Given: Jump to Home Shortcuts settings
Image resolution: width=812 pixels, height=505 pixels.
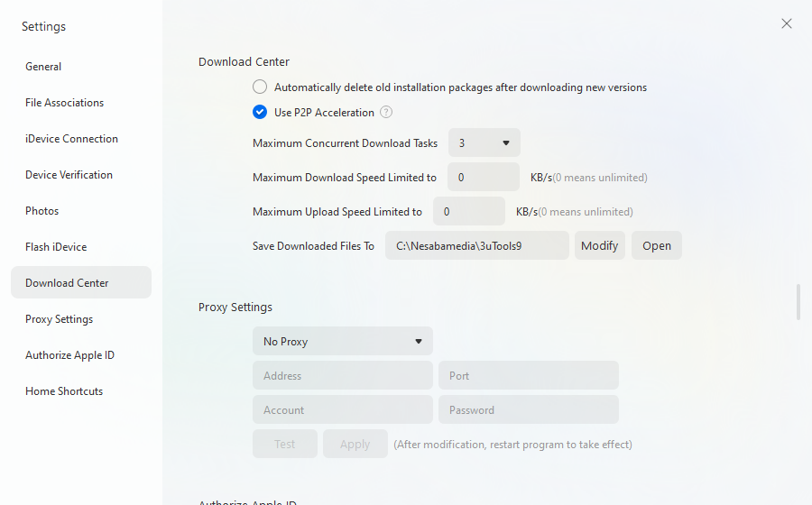Looking at the screenshot, I should (64, 391).
